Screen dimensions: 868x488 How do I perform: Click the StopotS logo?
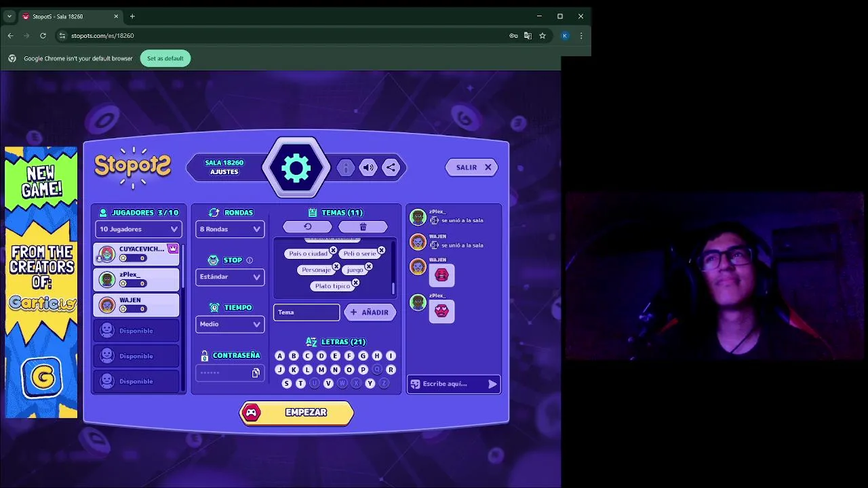point(132,167)
